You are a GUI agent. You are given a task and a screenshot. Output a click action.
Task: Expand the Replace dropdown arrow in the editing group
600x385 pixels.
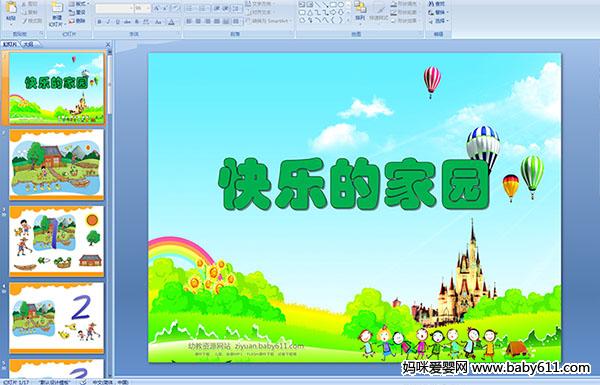(x=447, y=12)
